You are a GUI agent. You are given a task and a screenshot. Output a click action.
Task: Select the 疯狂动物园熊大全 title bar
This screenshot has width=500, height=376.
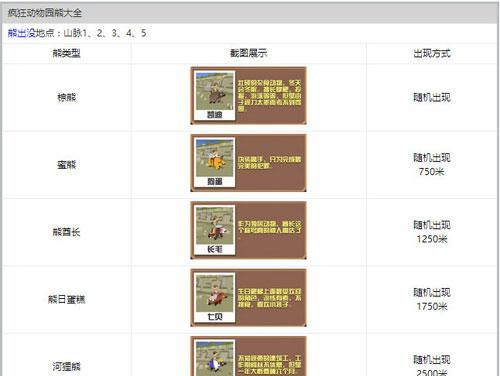pyautogui.click(x=250, y=13)
